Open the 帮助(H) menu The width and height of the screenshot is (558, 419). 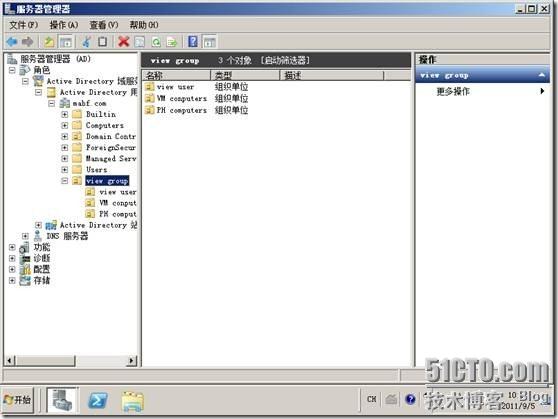(144, 25)
